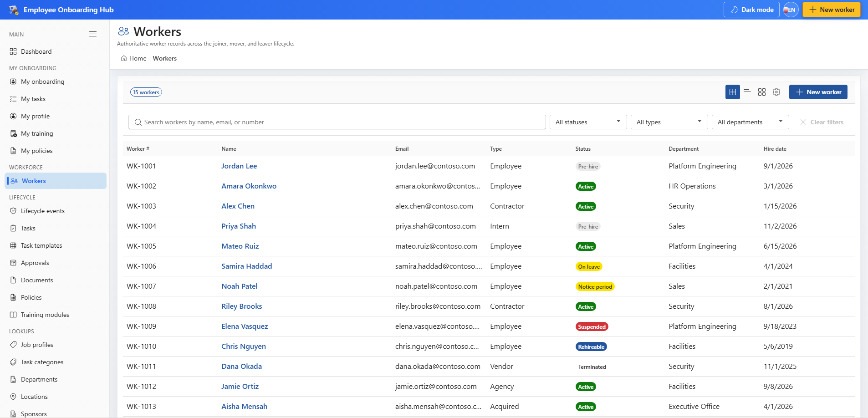Viewport: 868px width, 418px height.
Task: Open Task categories sidebar item
Action: pyautogui.click(x=56, y=362)
